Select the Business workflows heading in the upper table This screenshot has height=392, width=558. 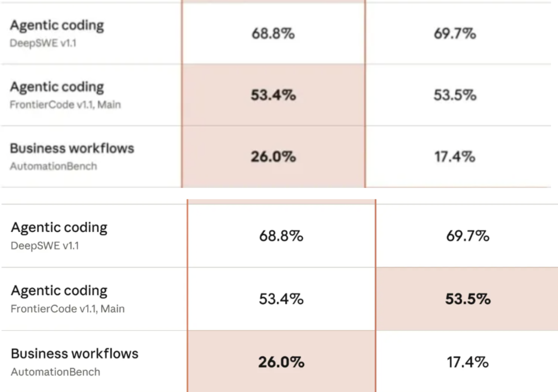click(72, 148)
